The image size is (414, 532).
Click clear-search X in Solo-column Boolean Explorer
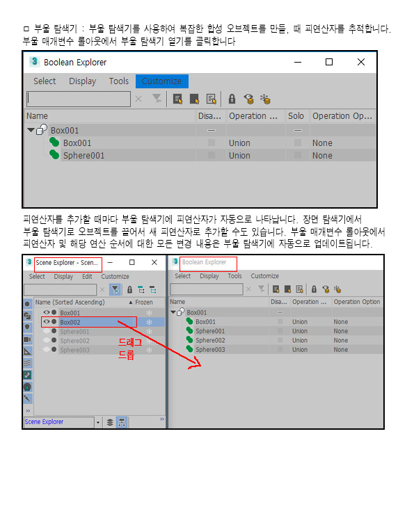[x=138, y=99]
